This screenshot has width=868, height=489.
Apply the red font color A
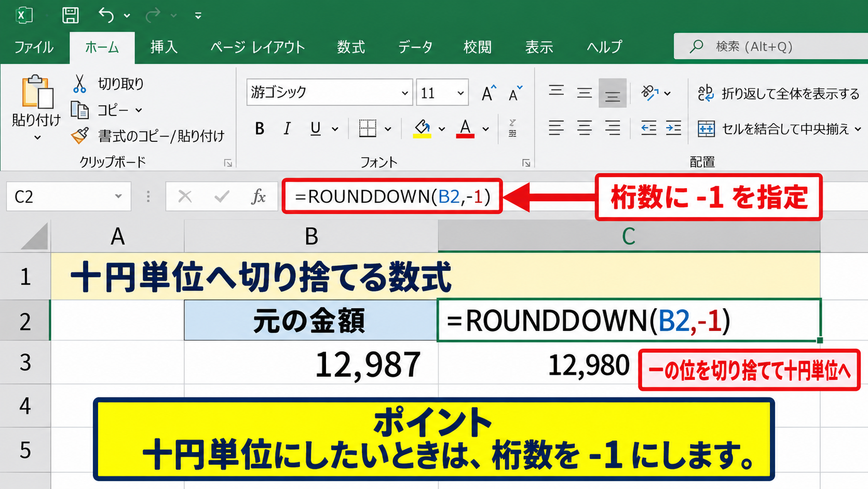pos(465,128)
